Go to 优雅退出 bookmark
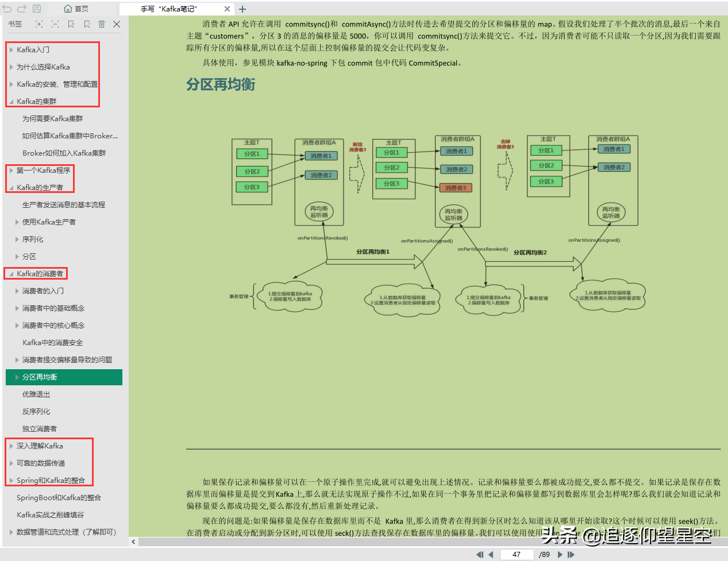This screenshot has height=561, width=728. (x=36, y=394)
